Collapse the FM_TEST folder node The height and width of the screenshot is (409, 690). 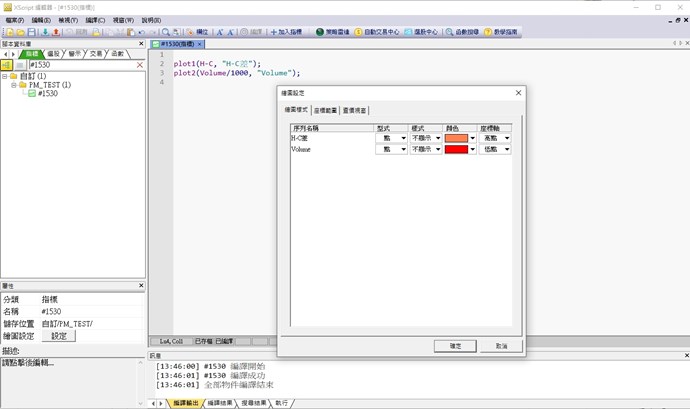(14, 85)
